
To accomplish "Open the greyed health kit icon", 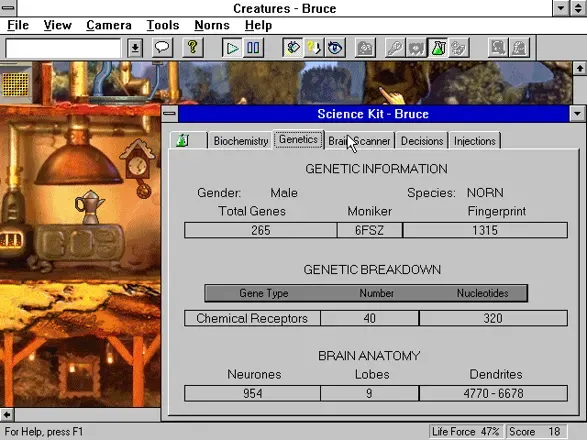I will point(416,48).
